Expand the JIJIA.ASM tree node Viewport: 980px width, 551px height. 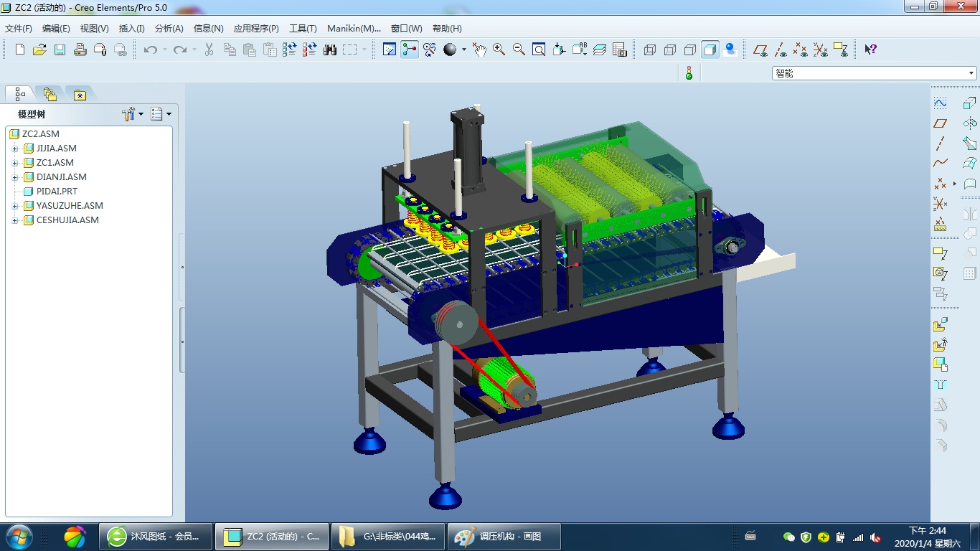click(14, 149)
